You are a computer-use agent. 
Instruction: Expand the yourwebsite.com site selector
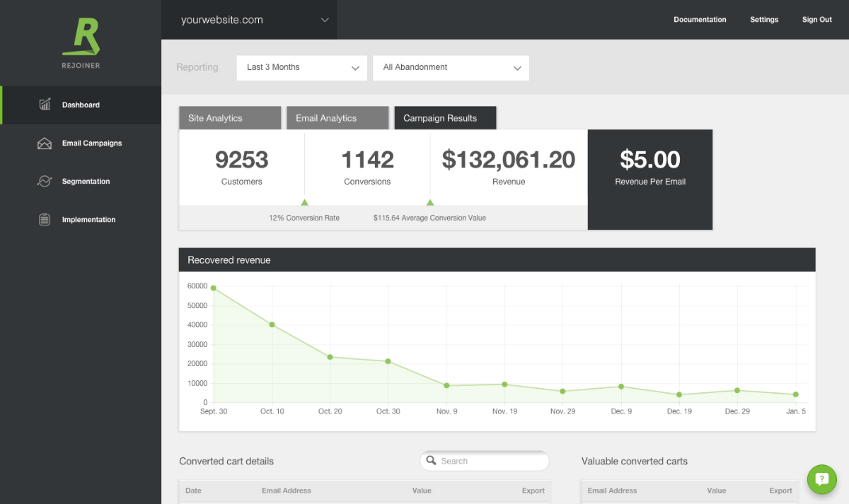pyautogui.click(x=249, y=20)
